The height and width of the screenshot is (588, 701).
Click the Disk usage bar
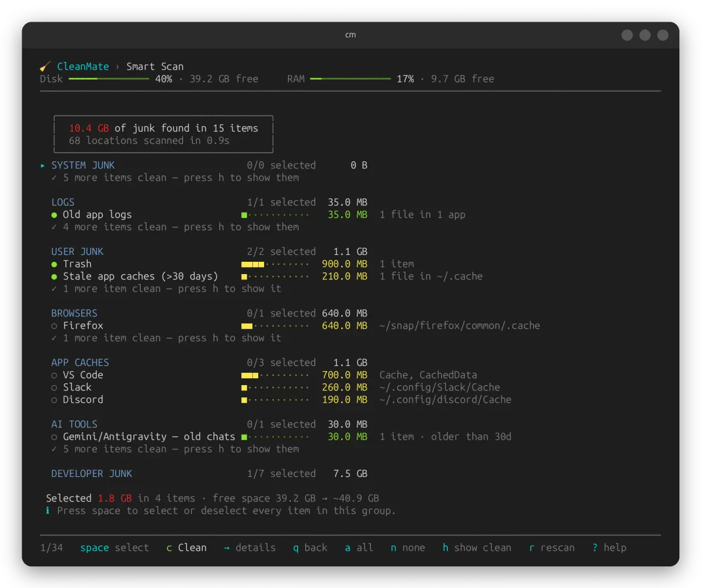click(109, 79)
